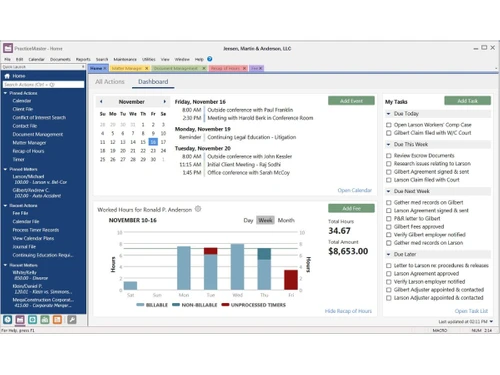
Task: Open Process Timer Records recent action
Action: [x=36, y=230]
